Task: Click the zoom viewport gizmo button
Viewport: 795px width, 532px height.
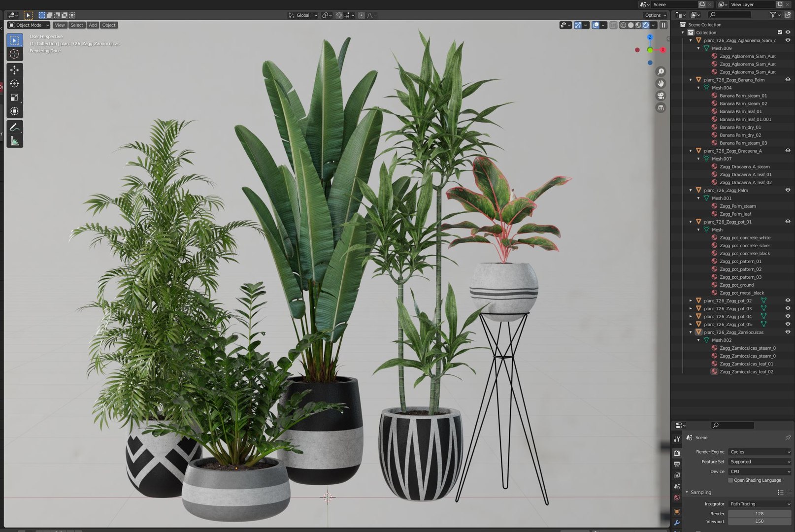Action: (661, 71)
